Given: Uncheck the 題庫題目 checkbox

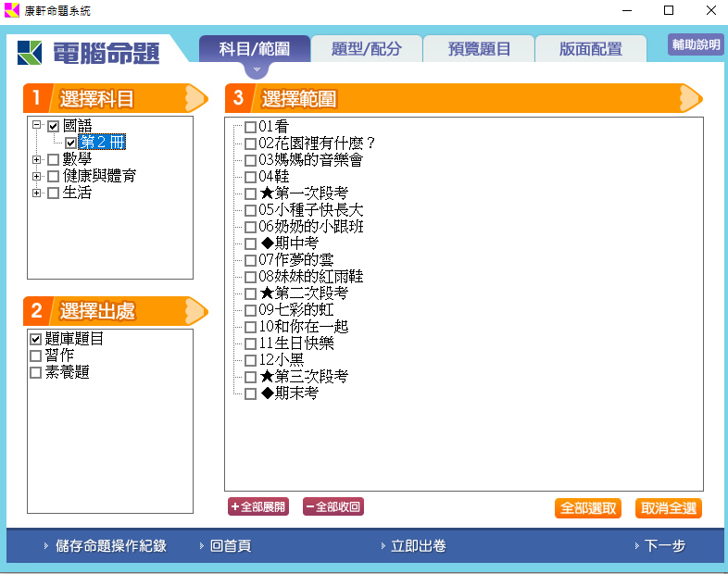Looking at the screenshot, I should click(x=36, y=339).
